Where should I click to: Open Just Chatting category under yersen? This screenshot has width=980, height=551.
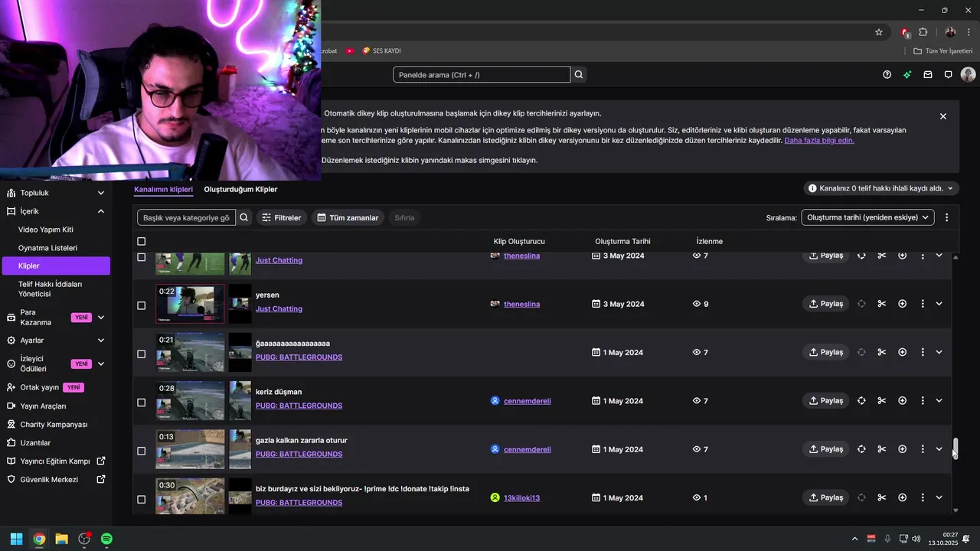(279, 309)
